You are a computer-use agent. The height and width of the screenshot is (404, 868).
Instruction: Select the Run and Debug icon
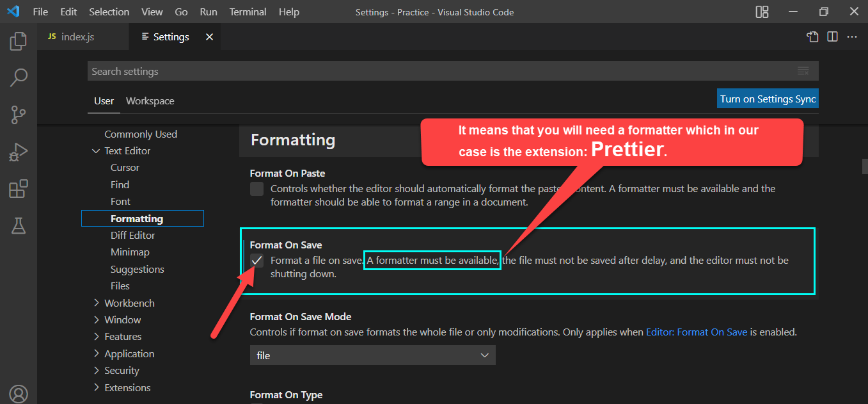pos(18,151)
